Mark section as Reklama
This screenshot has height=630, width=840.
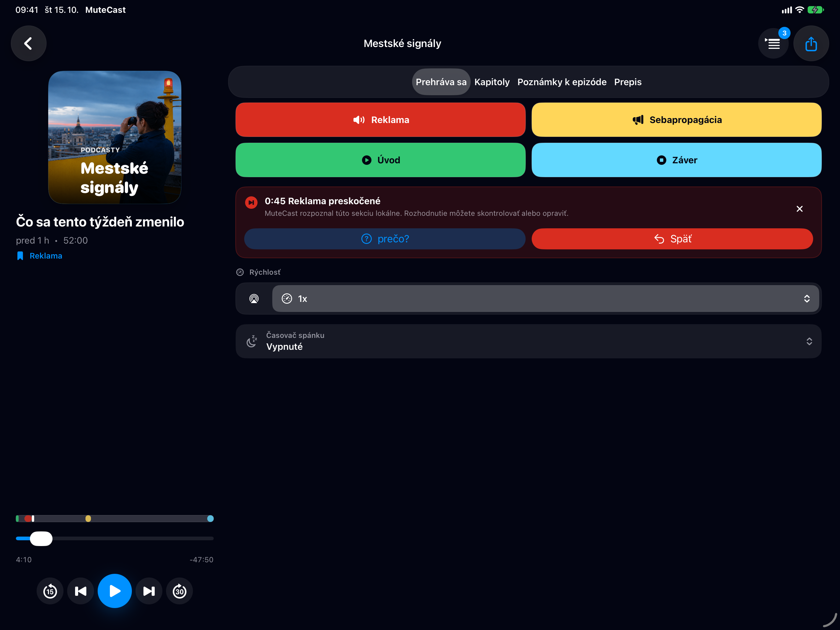coord(381,120)
